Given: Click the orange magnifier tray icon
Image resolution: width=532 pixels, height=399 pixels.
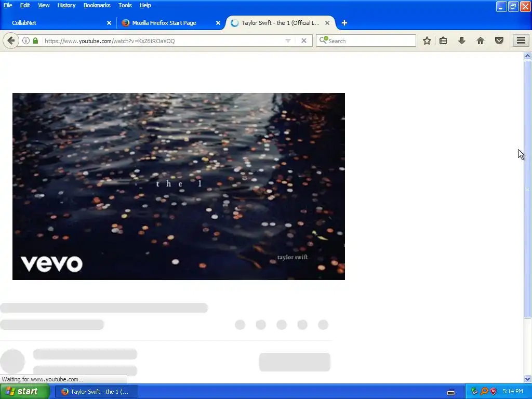Looking at the screenshot, I should 484,392.
